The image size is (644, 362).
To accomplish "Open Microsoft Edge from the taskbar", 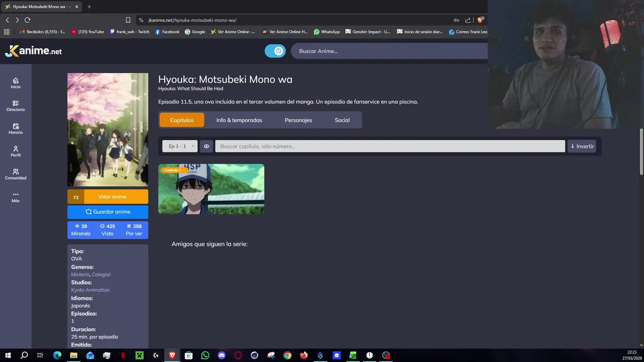I will [57, 355].
